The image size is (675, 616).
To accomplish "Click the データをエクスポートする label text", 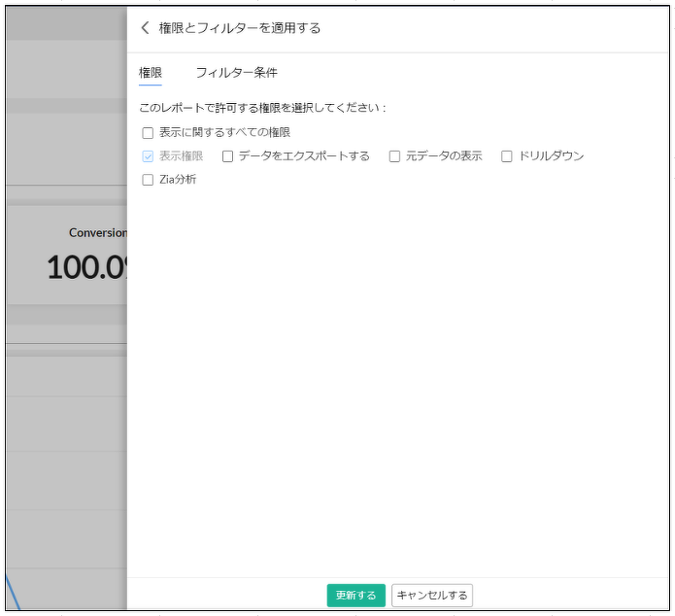I will [x=304, y=156].
